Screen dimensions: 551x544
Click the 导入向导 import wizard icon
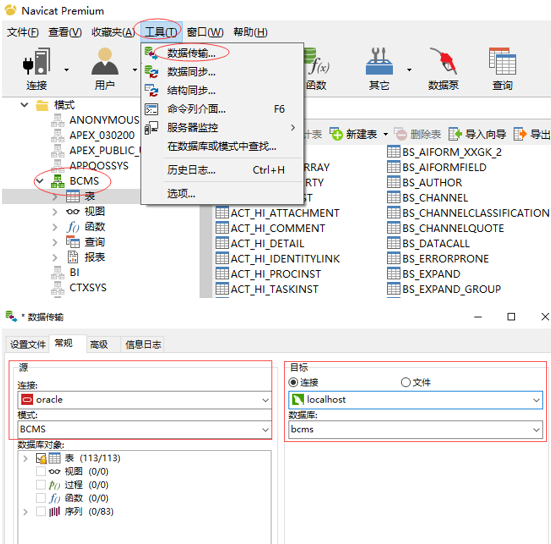455,134
